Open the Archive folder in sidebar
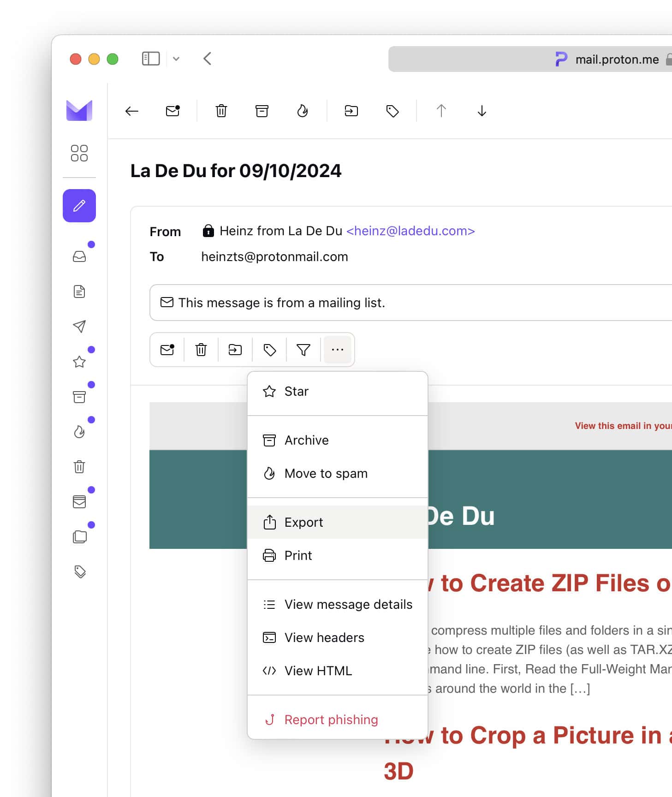 (x=79, y=397)
